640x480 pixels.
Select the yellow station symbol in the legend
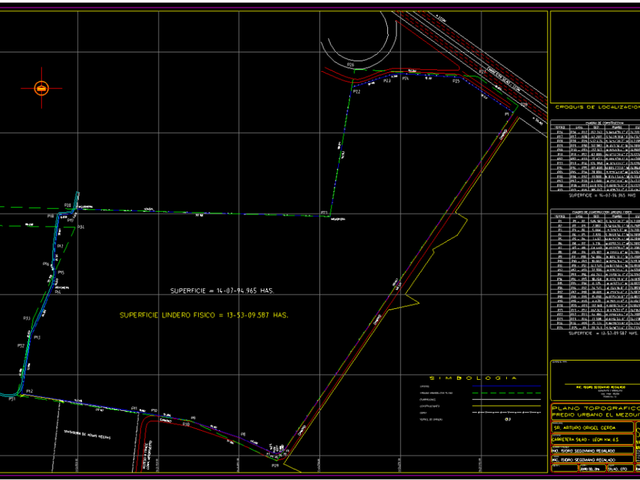pos(508,419)
